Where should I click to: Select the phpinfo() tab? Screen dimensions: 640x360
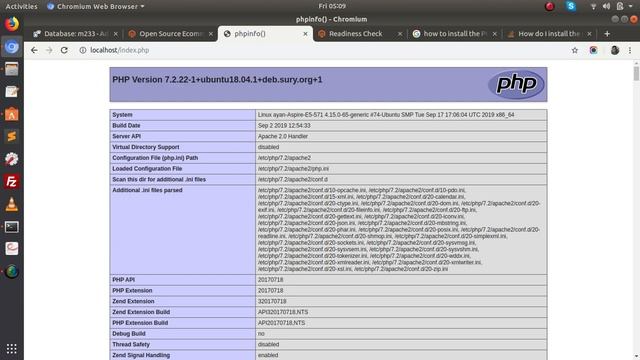point(265,34)
